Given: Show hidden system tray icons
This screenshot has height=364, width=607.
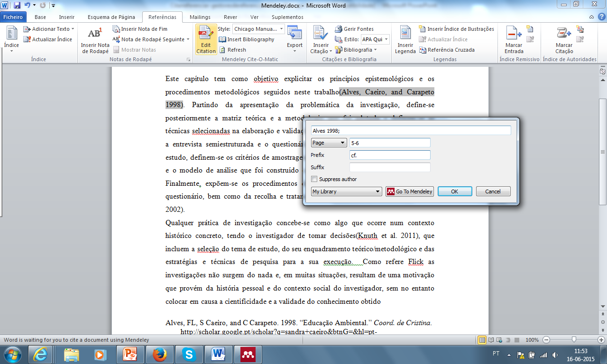Looking at the screenshot, I should 509,354.
